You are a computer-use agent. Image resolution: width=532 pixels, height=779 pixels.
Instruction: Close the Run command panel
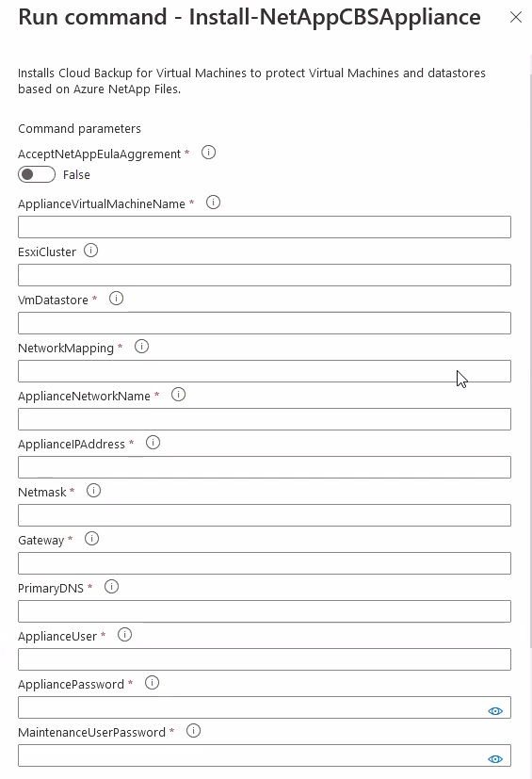(516, 17)
